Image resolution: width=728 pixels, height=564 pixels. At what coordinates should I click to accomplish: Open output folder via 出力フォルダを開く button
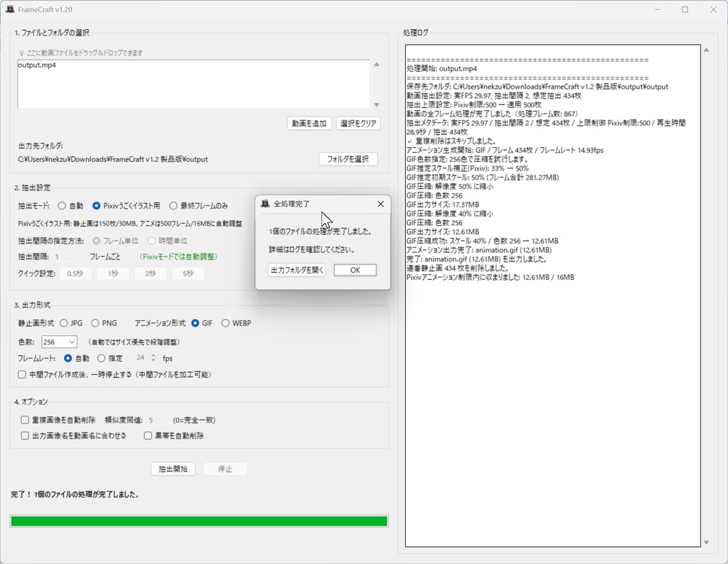click(297, 270)
